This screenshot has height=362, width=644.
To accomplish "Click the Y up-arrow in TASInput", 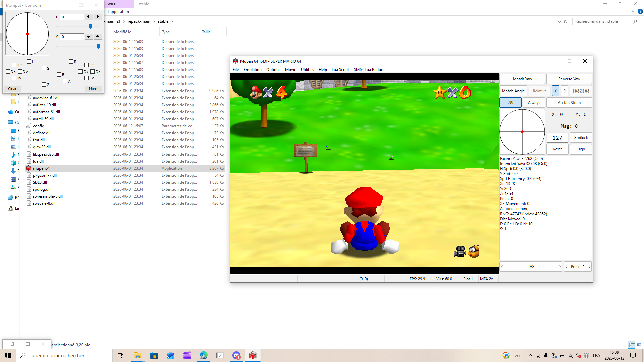I will [98, 37].
